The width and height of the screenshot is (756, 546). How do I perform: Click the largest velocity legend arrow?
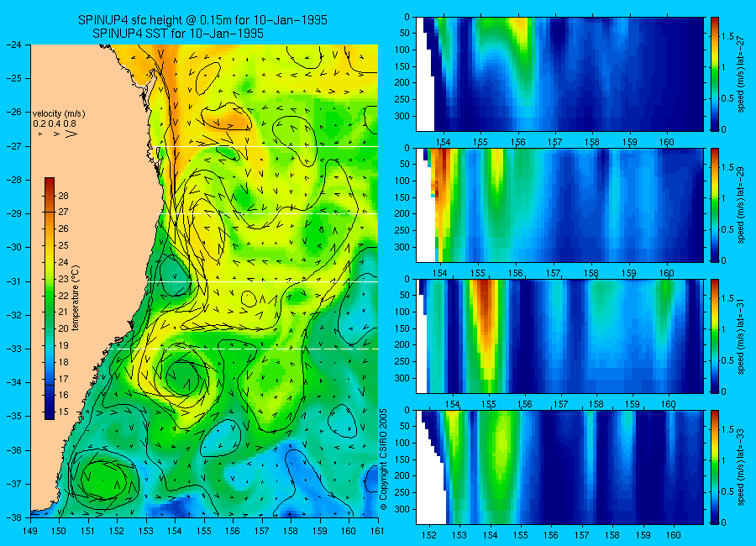pos(71,134)
